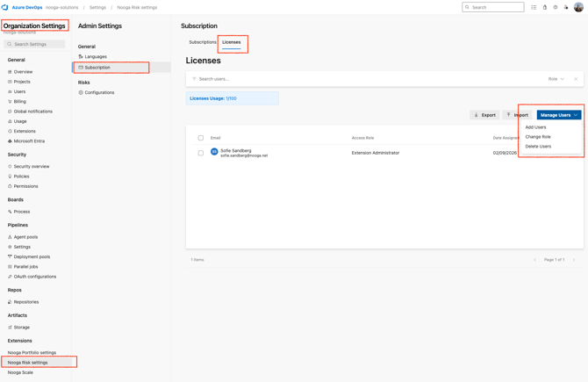Image resolution: width=588 pixels, height=382 pixels.
Task: Open Permissions under Security
Action: pyautogui.click(x=25, y=186)
